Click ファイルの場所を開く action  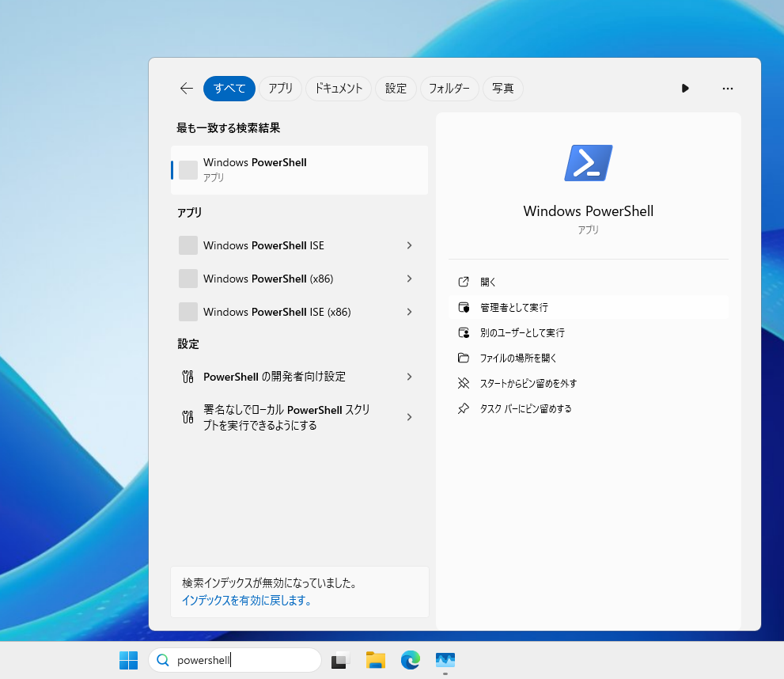518,358
